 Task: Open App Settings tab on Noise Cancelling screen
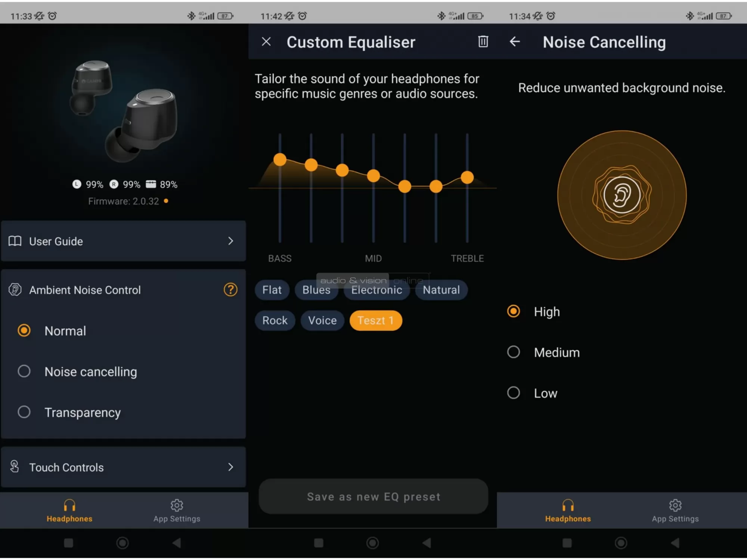coord(675,511)
